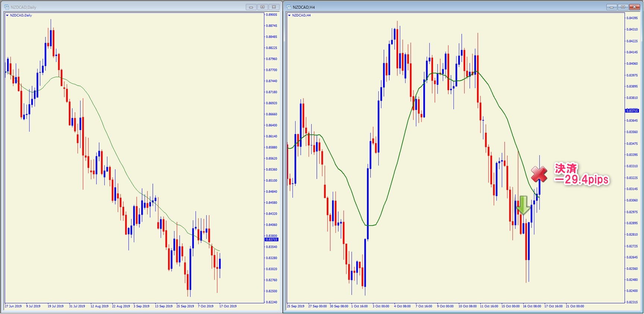Screen dimensions: 644x314
Task: Click the 0.82315 price level on H4 scale
Action: click(632, 302)
